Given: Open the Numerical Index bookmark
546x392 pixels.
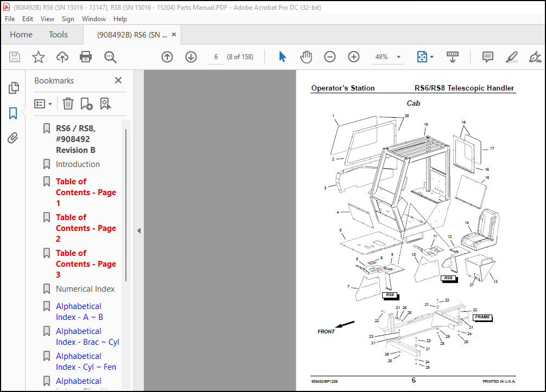Looking at the screenshot, I should pyautogui.click(x=85, y=289).
